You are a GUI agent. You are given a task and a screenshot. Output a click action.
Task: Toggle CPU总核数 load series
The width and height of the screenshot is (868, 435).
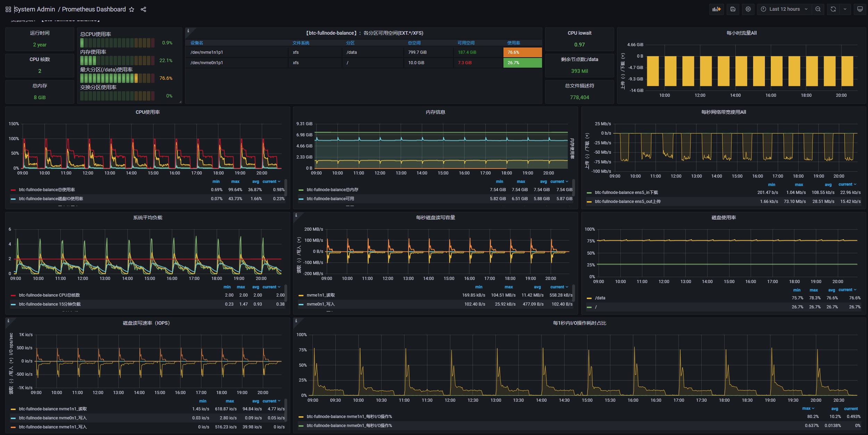(49, 295)
